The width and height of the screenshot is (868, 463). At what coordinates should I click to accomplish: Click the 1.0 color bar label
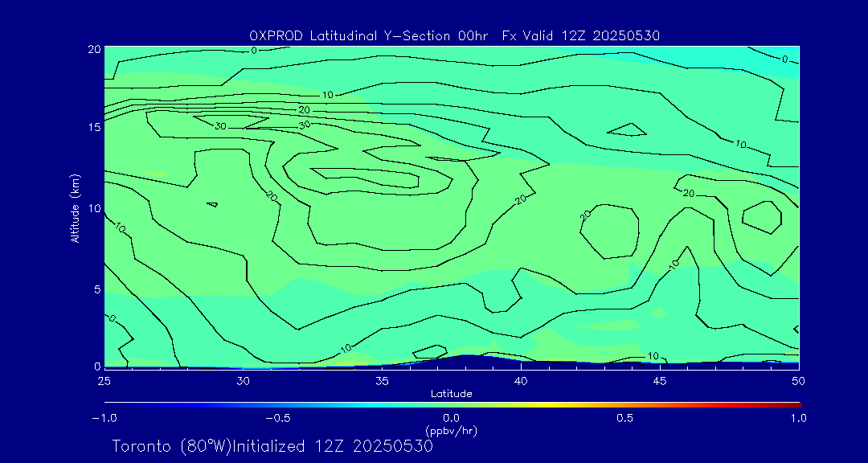coord(797,418)
